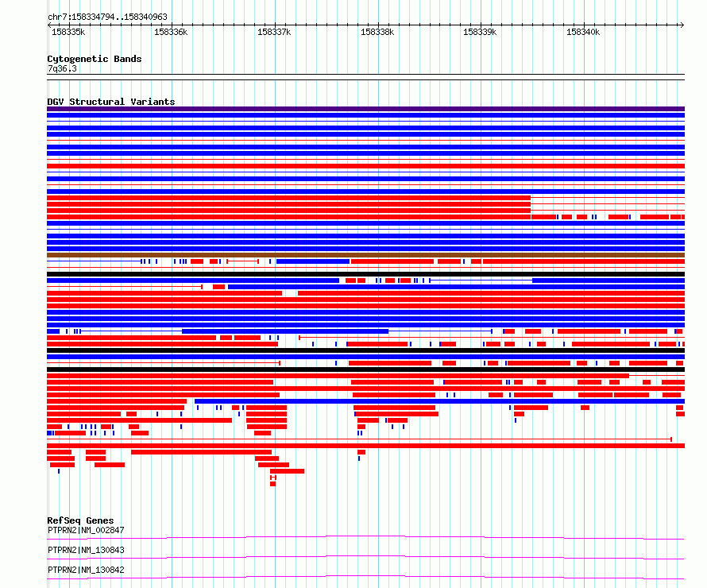Viewport: 707px width, 588px height.
Task: Click the left arrow end of the ruler
Action: [49, 25]
